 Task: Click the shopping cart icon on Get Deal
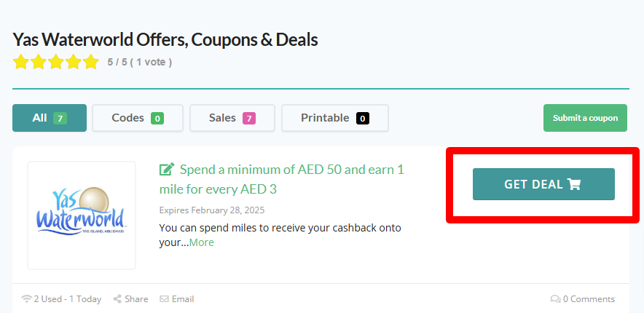574,184
